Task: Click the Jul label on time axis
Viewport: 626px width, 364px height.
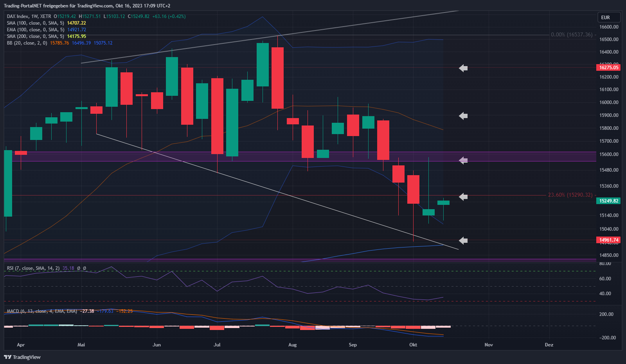Action: coord(217,345)
